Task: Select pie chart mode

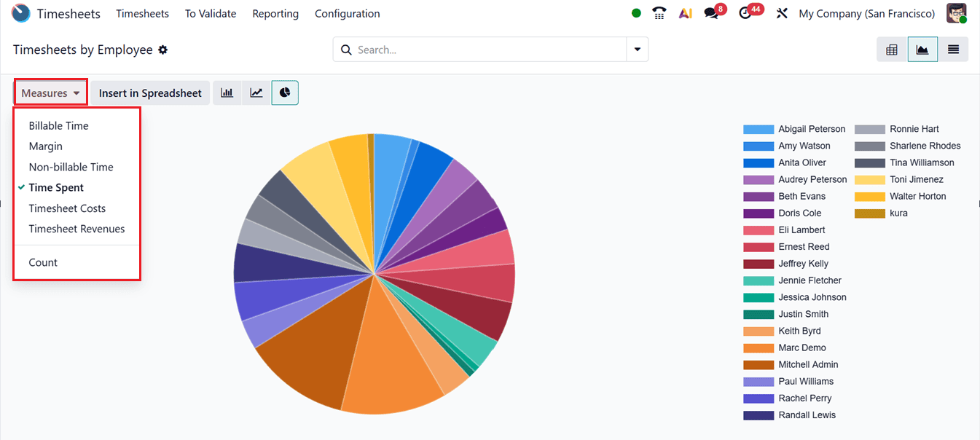Action: click(285, 93)
